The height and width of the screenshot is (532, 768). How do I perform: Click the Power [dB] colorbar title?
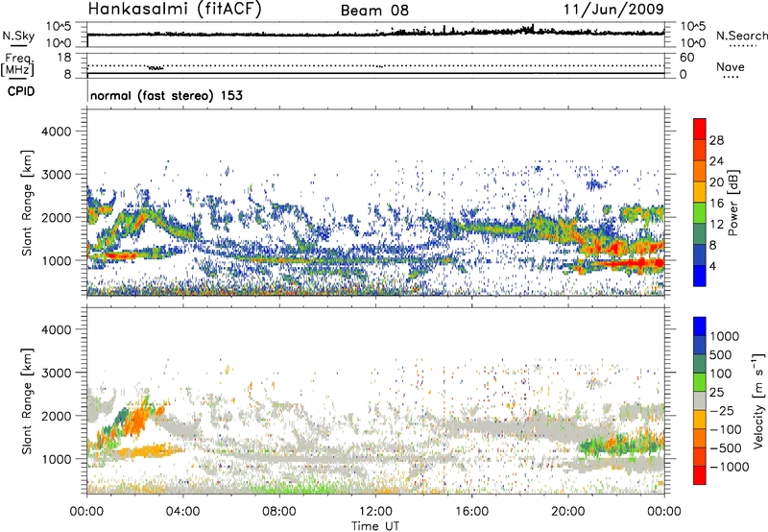point(732,203)
